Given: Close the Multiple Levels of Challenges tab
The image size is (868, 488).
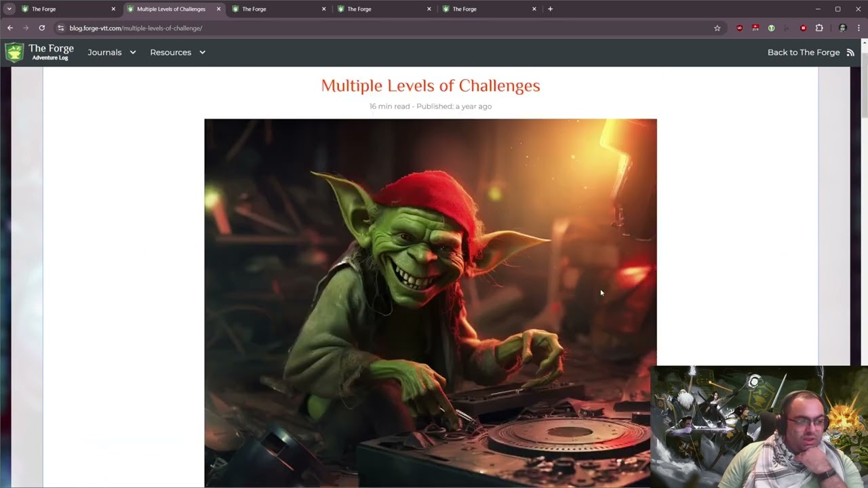Looking at the screenshot, I should pos(218,9).
